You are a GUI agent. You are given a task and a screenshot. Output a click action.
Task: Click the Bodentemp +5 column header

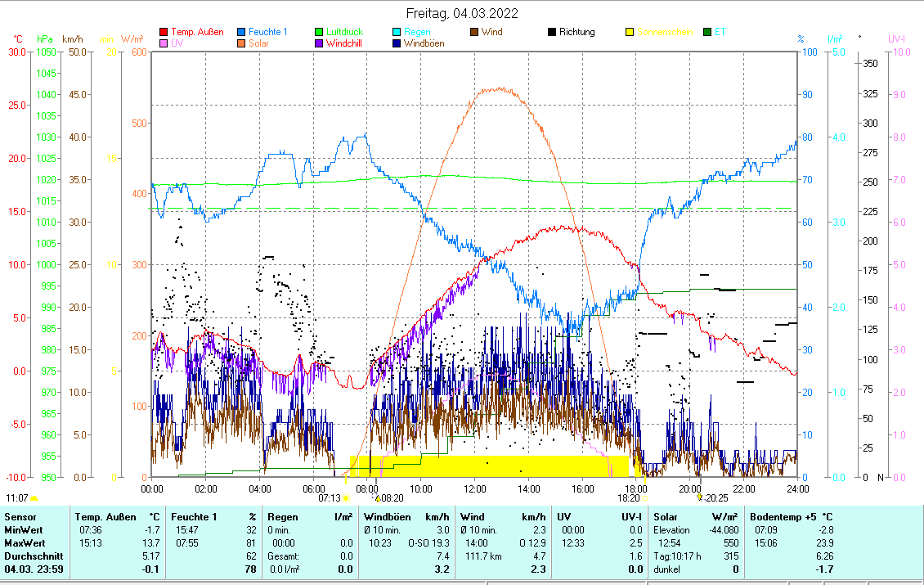[x=791, y=517]
